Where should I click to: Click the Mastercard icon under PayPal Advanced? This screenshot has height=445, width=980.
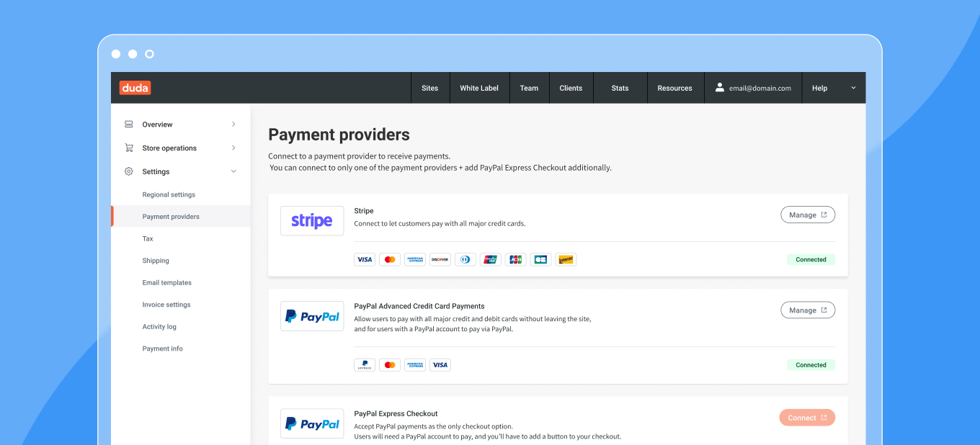click(390, 365)
